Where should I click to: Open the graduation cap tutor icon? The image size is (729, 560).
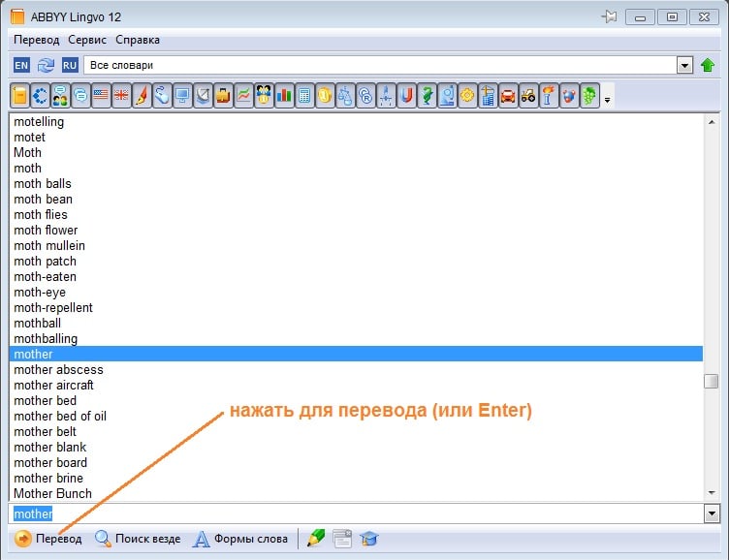coord(369,539)
